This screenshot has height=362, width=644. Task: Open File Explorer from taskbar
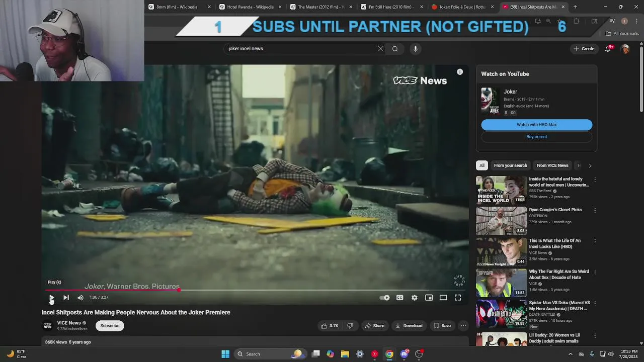tap(345, 354)
